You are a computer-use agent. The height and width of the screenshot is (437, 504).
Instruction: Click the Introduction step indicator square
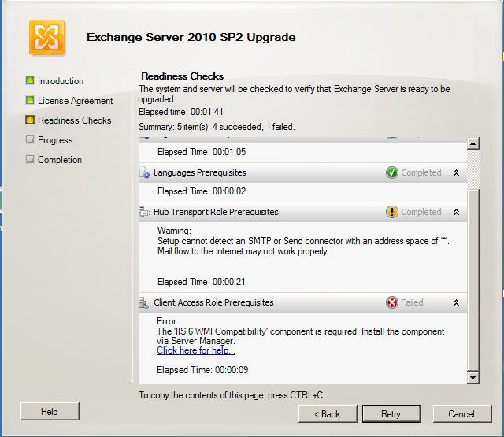click(x=30, y=80)
